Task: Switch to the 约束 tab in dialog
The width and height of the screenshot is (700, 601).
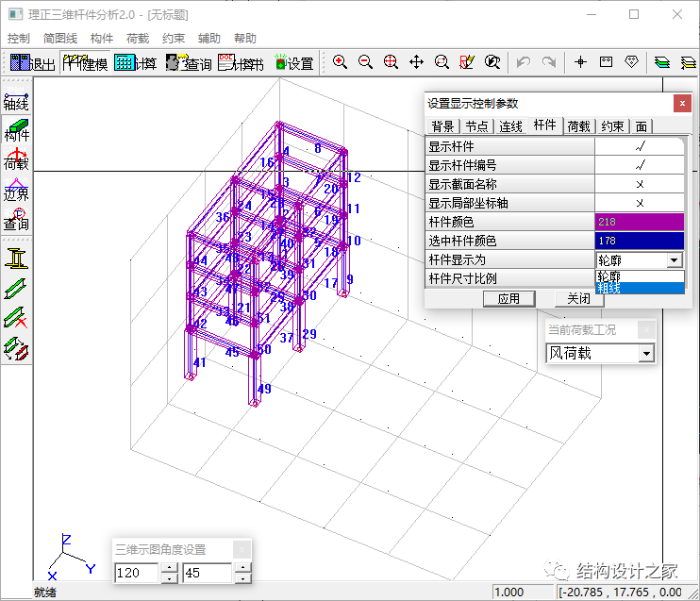Action: [x=612, y=126]
